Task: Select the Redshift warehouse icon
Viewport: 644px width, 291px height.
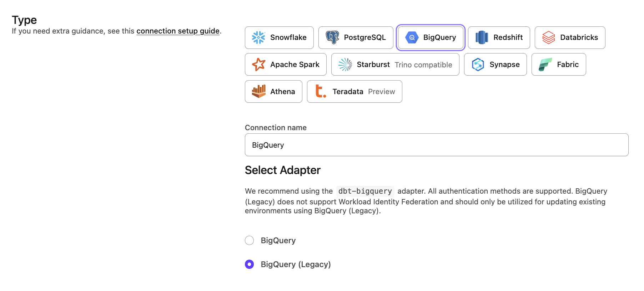Action: [x=482, y=37]
